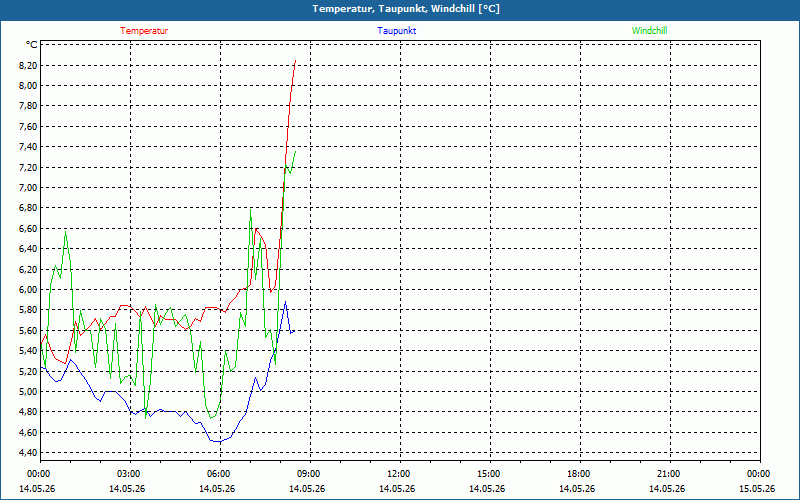Screen dimensions: 800x500
Task: Click the blue dew point curve's end
Action: coord(294,332)
